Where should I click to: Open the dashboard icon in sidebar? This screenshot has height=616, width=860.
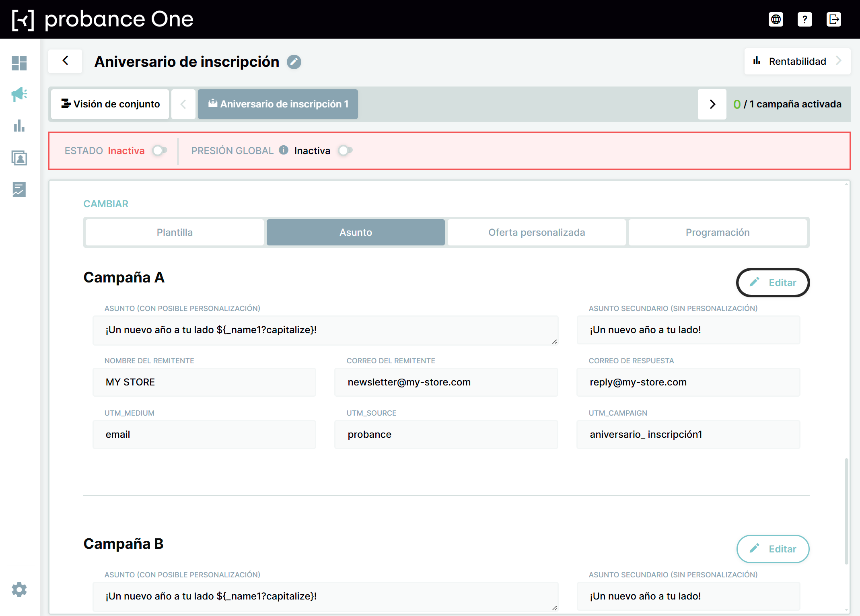(19, 63)
